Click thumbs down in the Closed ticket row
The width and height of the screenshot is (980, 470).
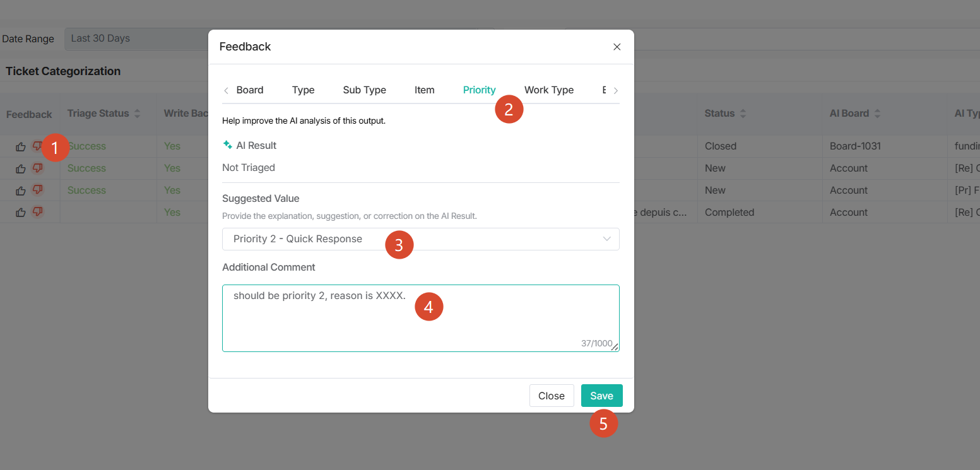pos(37,146)
